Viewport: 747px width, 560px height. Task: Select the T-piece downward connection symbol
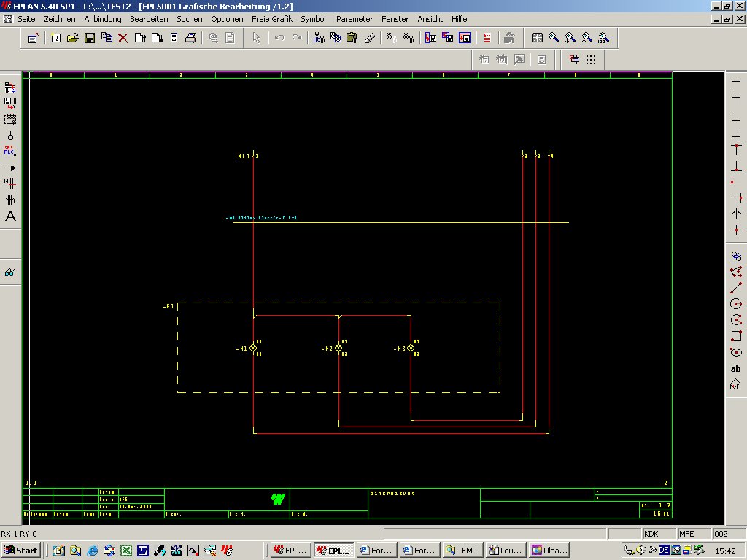735,149
